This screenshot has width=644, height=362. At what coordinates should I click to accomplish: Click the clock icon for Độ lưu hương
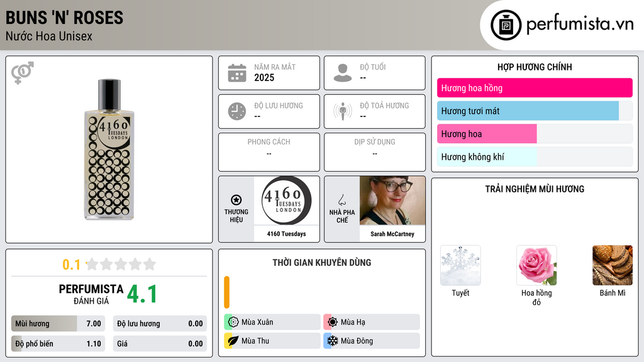pyautogui.click(x=237, y=111)
